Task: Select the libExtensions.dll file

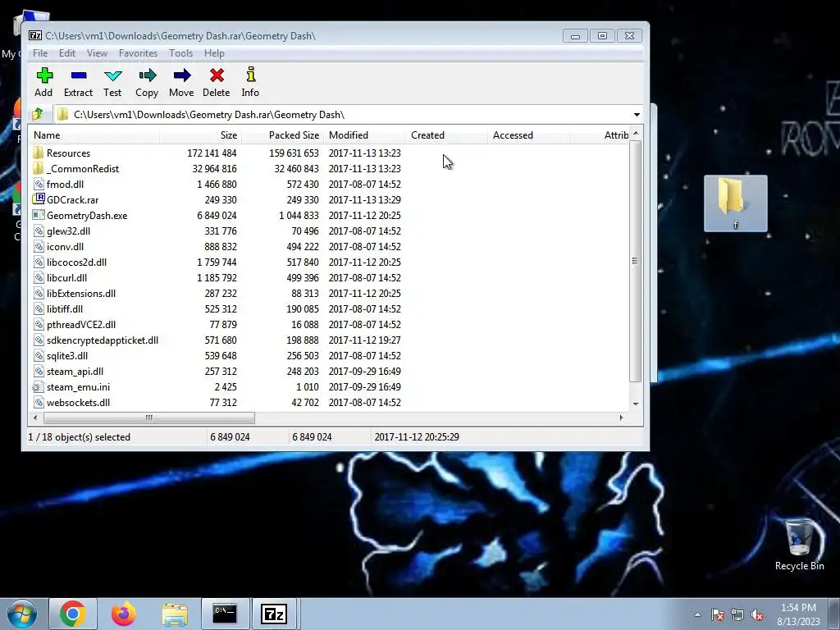Action: click(81, 293)
